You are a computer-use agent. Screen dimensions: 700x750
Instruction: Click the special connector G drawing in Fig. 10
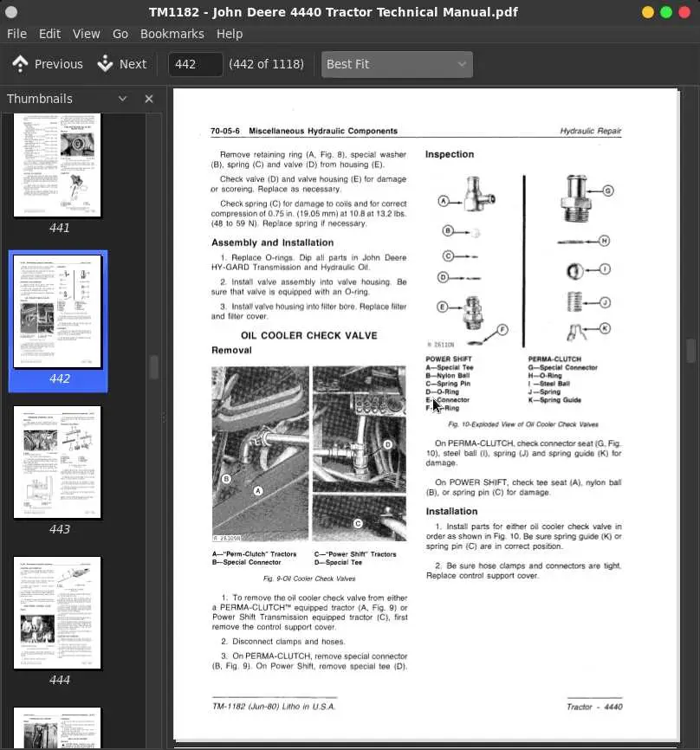(x=576, y=197)
